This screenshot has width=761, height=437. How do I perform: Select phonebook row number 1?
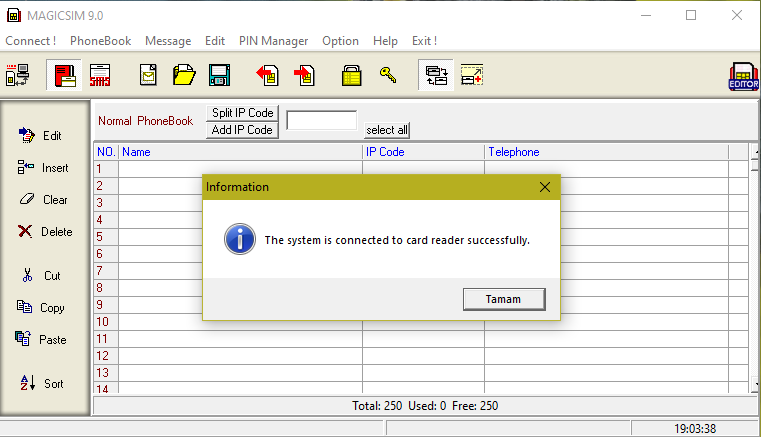point(106,168)
